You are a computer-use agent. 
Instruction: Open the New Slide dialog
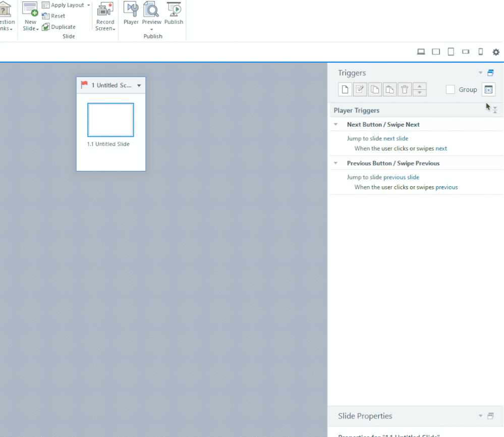point(30,16)
